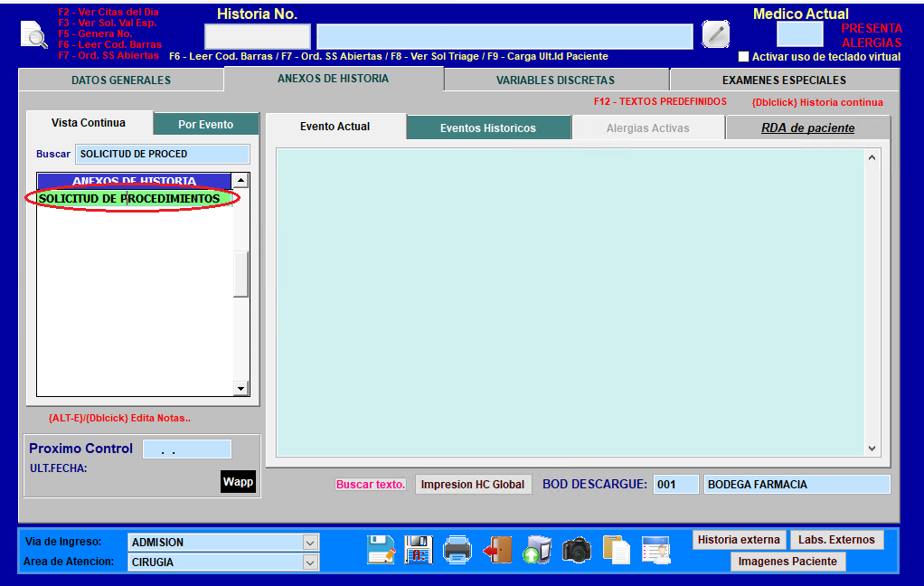The width and height of the screenshot is (924, 586).
Task: Open the Eventos Historicos tab
Action: coord(488,128)
